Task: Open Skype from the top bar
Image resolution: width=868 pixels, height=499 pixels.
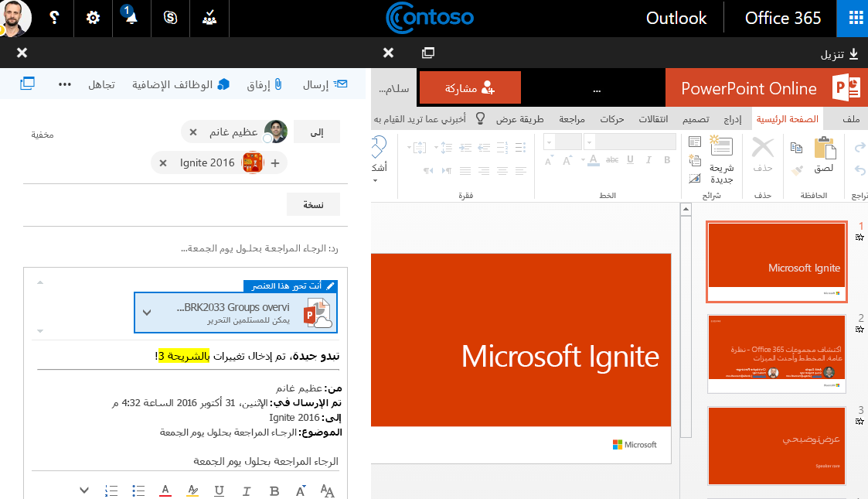Action: pos(171,18)
